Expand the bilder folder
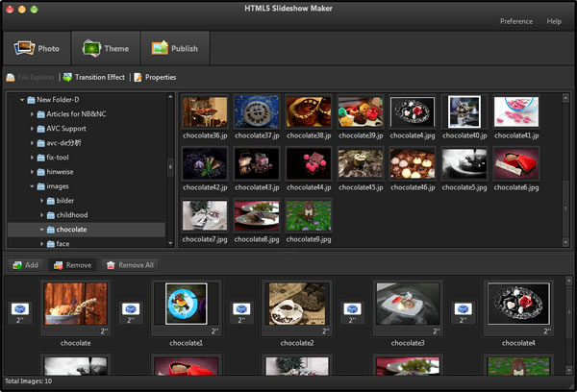The image size is (577, 392). [x=41, y=201]
